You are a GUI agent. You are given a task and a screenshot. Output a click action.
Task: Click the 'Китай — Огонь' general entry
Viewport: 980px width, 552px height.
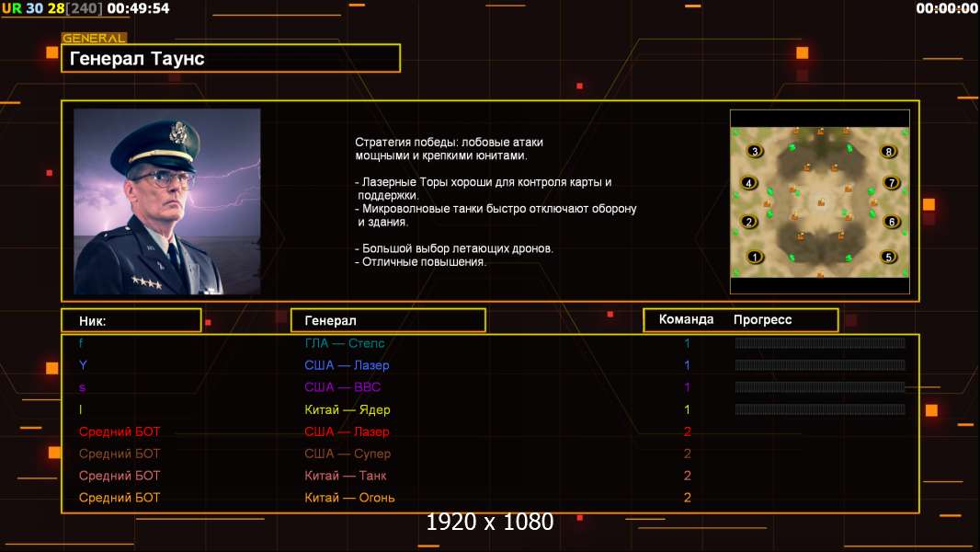[x=349, y=498]
